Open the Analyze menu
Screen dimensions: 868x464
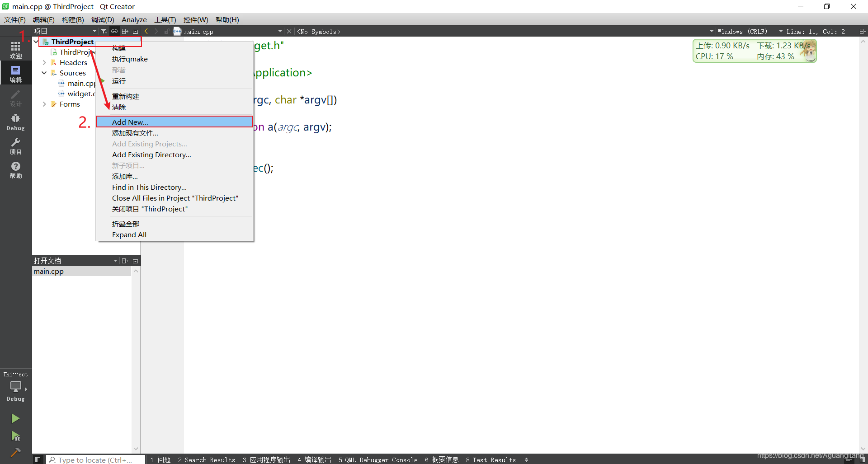tap(134, 19)
